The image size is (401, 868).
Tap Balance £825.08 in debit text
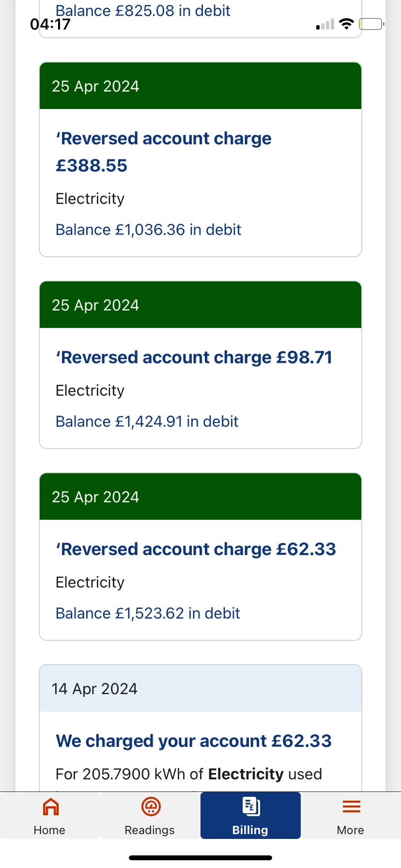point(143,11)
